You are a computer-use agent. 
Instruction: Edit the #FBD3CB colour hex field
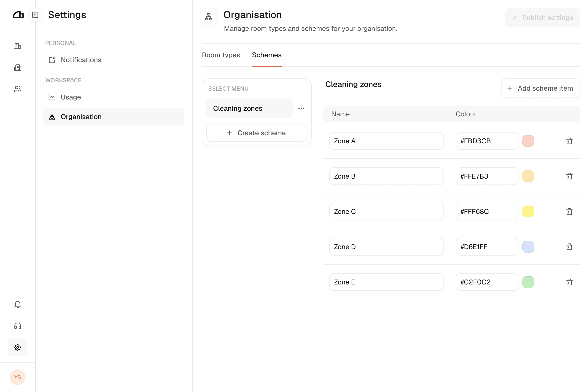coord(487,141)
